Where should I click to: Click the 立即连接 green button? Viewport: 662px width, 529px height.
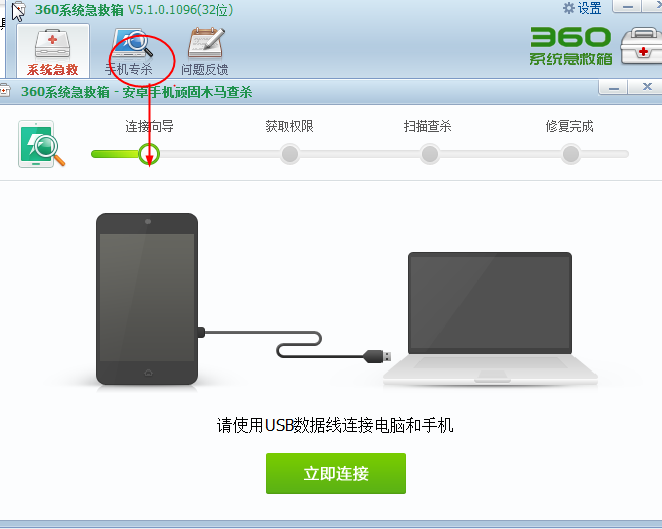coord(336,473)
